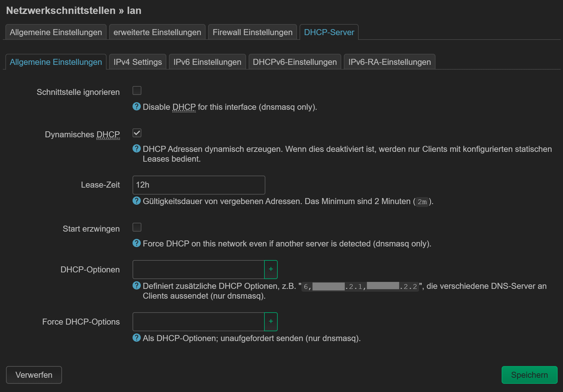Go to IPv6-RA-Einstellungen sub-tab
Image resolution: width=563 pixels, height=392 pixels.
click(x=389, y=62)
